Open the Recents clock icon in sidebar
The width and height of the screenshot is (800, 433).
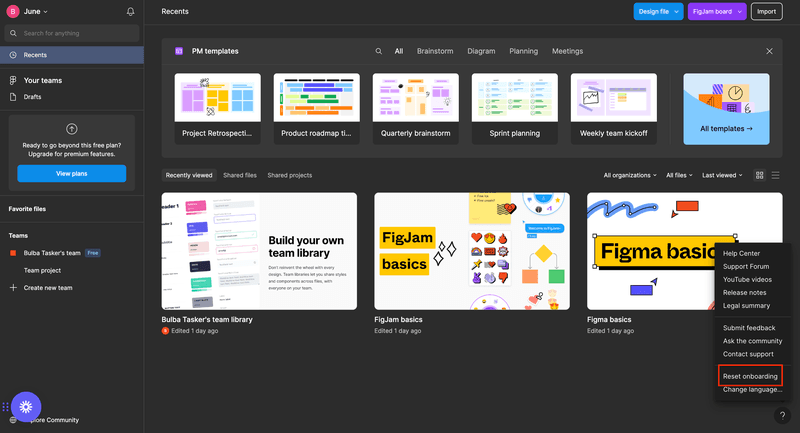coord(12,55)
